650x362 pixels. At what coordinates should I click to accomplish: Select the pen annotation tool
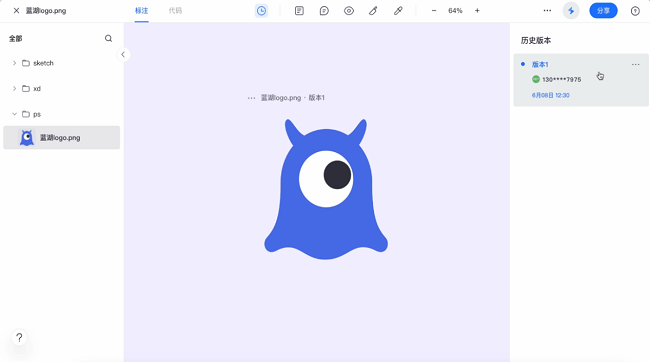373,11
